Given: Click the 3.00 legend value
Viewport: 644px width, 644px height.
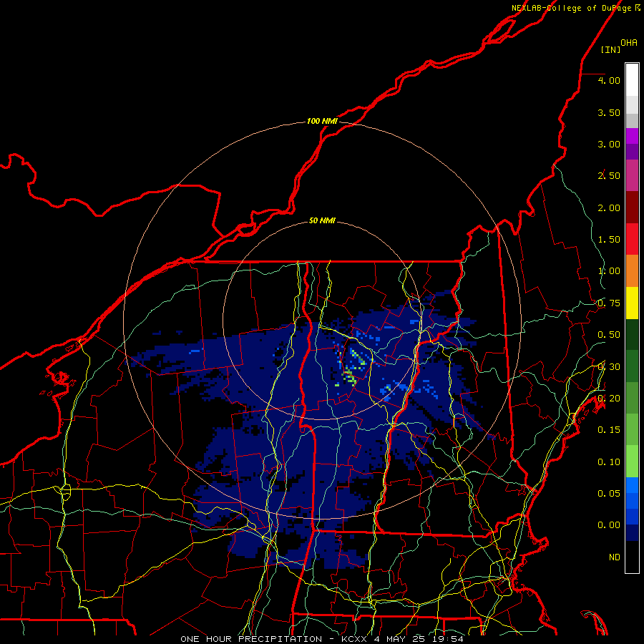Looking at the screenshot, I should pos(609,144).
